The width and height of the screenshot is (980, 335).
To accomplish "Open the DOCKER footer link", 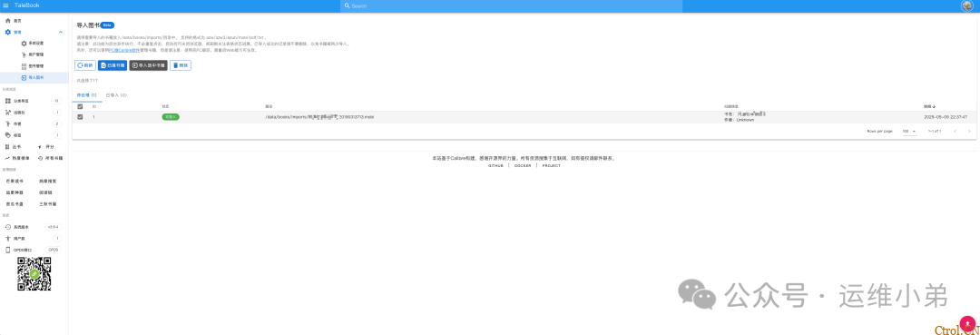I will 523,166.
